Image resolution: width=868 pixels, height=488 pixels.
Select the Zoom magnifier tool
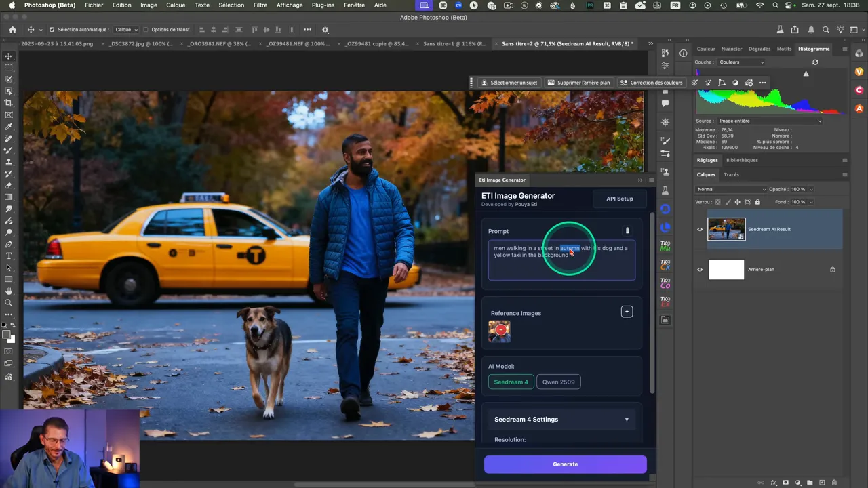(x=9, y=303)
